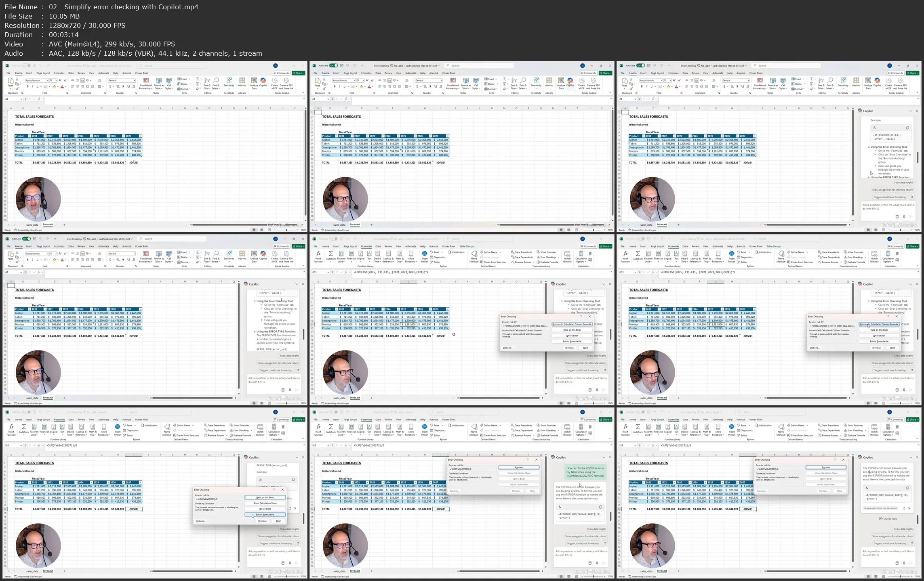This screenshot has width=924, height=581.
Task: Open Sort & Filter in top-middle frame
Action: (x=514, y=84)
